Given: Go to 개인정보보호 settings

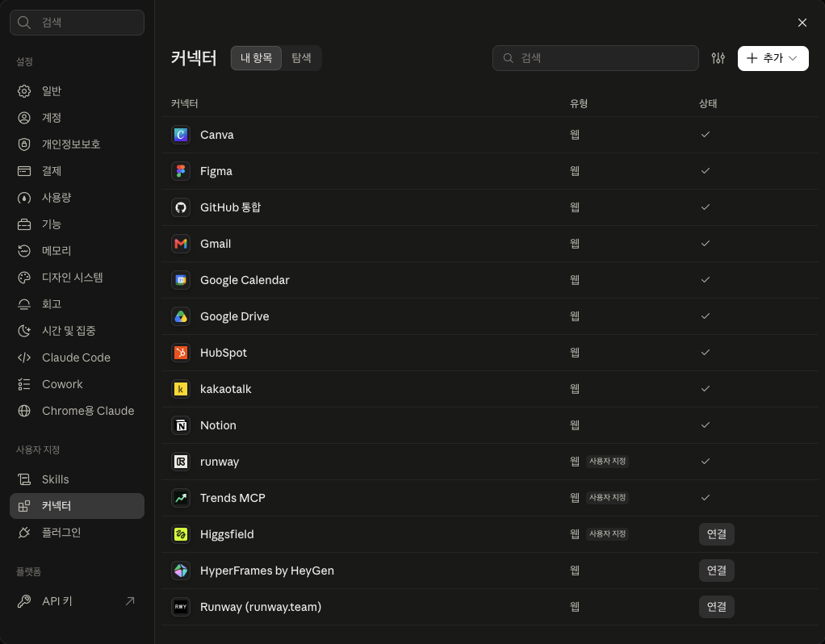Looking at the screenshot, I should [x=77, y=144].
